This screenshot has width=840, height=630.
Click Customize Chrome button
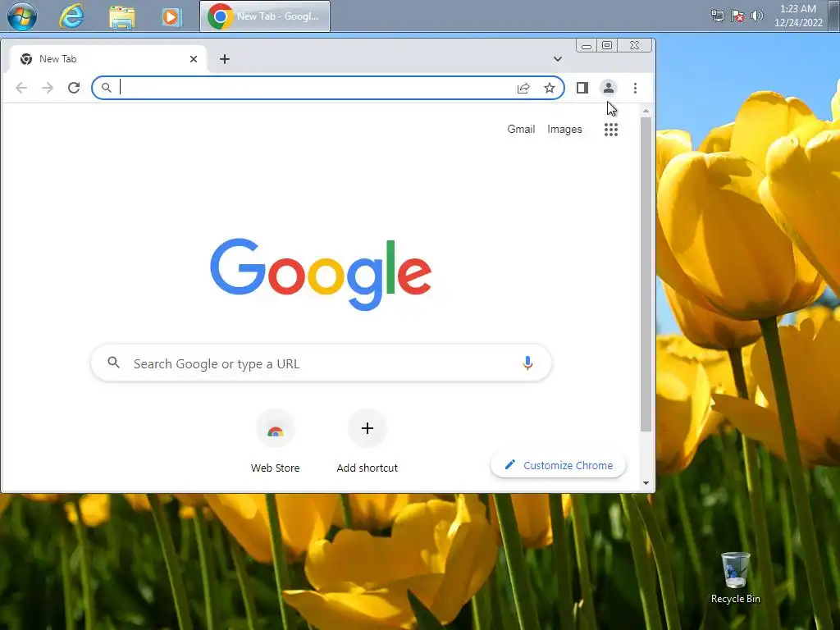click(558, 466)
